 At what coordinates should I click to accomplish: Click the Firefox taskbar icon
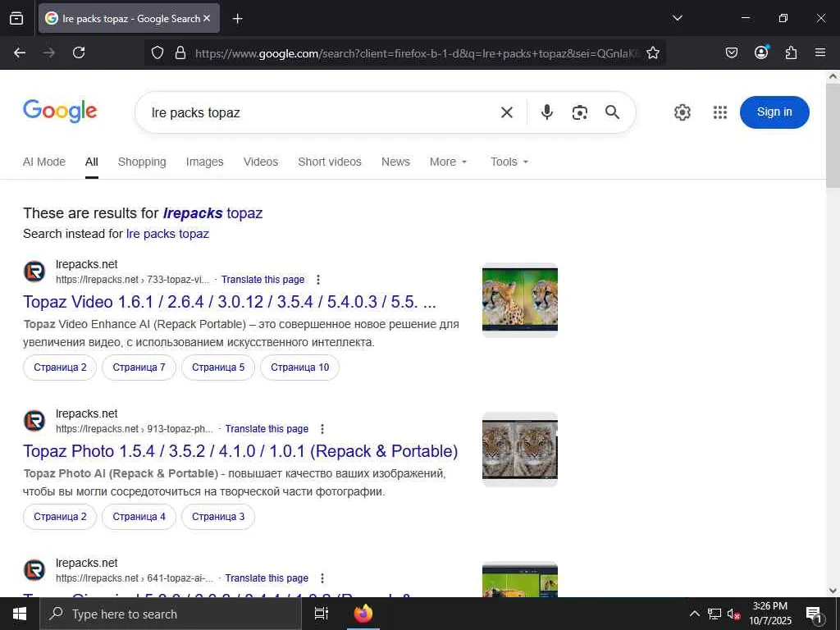tap(363, 614)
